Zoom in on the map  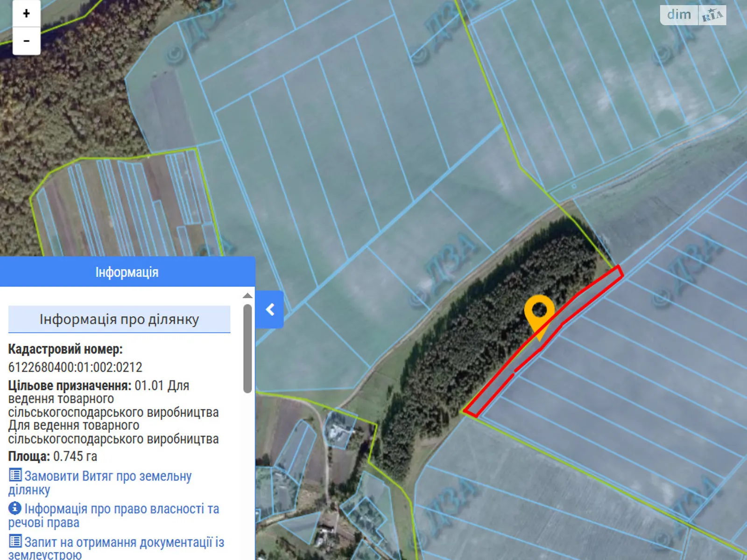click(26, 14)
